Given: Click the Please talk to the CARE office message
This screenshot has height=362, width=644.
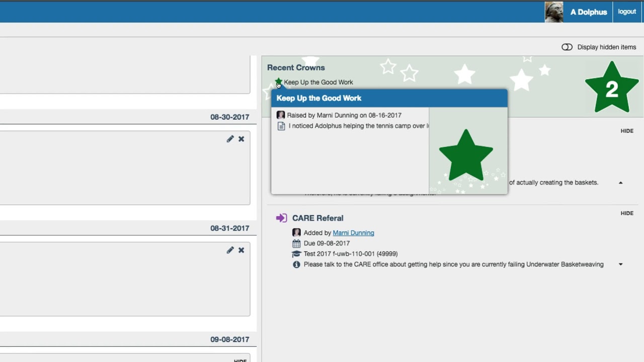Looking at the screenshot, I should 453,264.
